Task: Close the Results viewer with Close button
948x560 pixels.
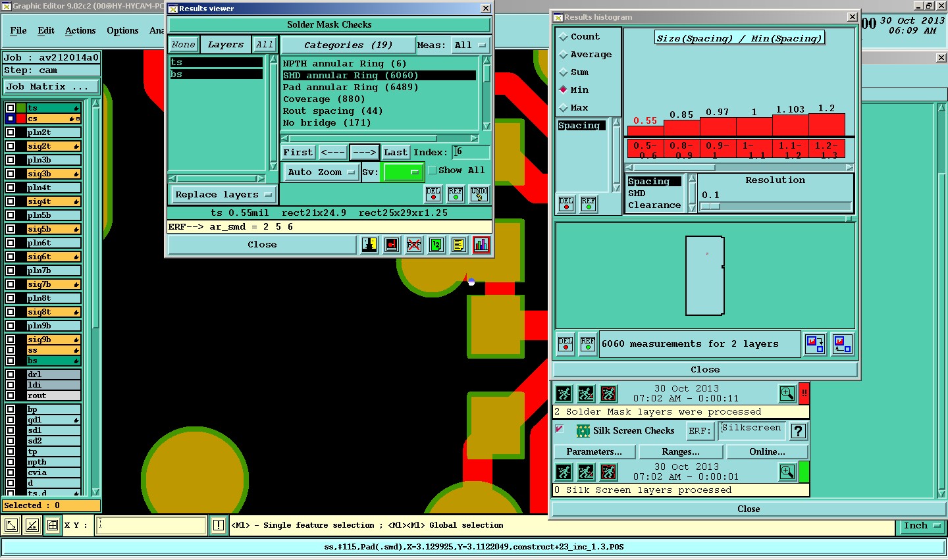Action: click(x=262, y=245)
